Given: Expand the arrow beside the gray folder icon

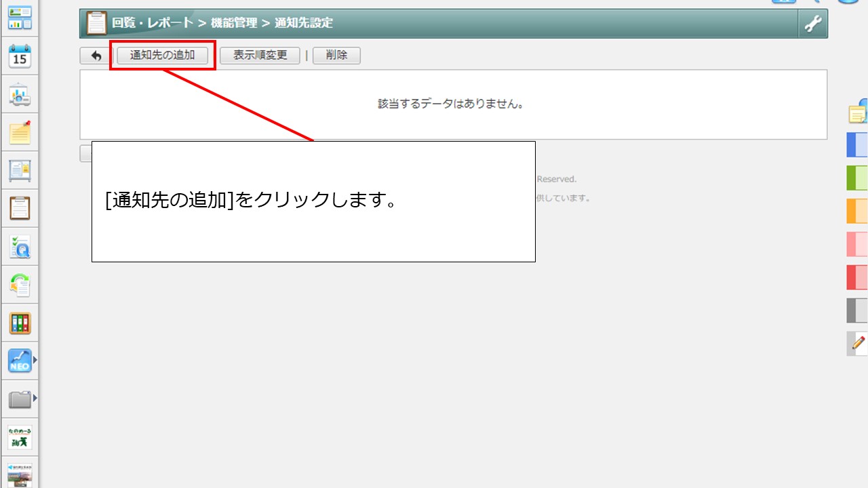Looking at the screenshot, I should (35, 399).
